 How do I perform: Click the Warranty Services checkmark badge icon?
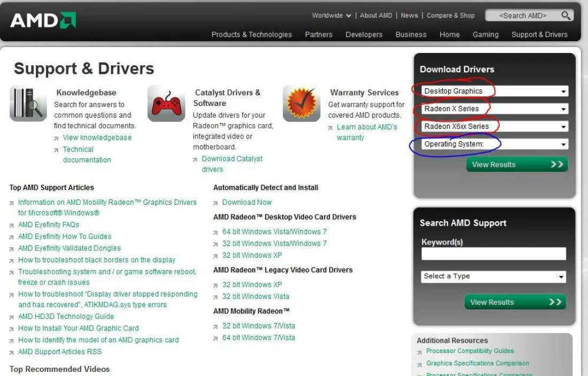pyautogui.click(x=301, y=104)
